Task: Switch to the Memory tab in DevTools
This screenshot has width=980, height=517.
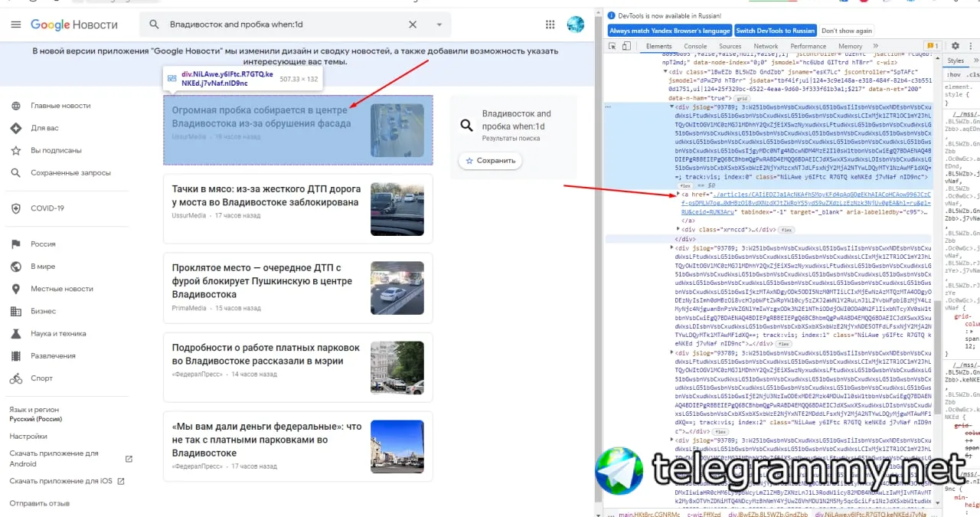Action: tap(851, 46)
